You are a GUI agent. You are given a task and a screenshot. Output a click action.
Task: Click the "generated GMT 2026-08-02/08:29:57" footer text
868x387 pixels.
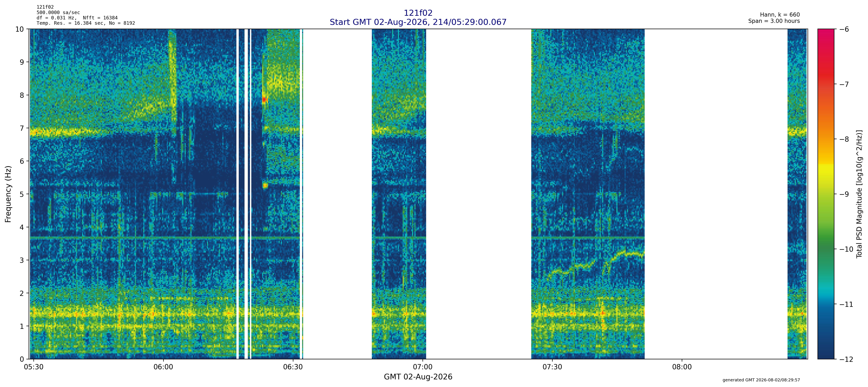coord(761,380)
